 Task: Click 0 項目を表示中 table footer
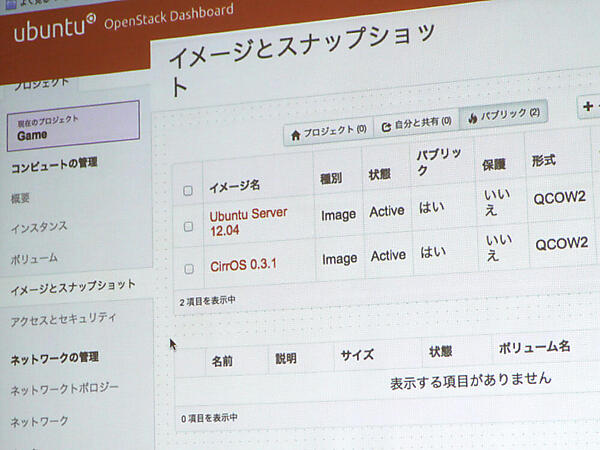click(209, 418)
